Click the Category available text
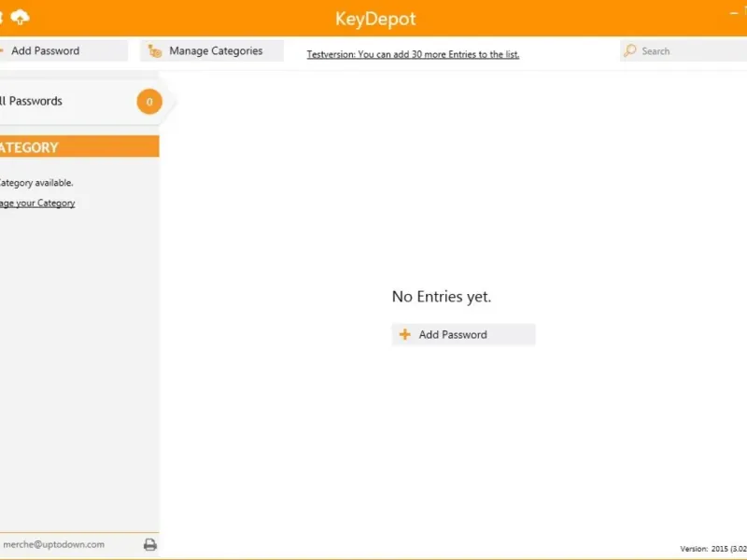This screenshot has width=747, height=560. 36,183
